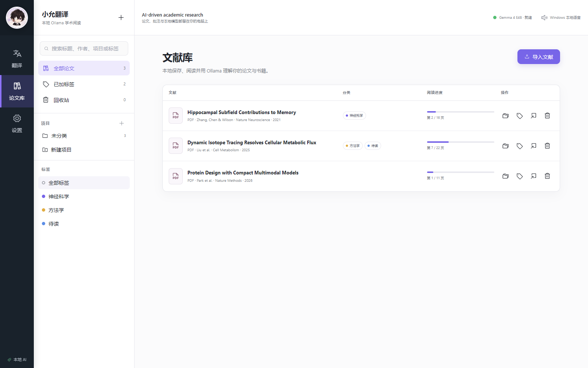Screen dimensions: 588x368
Task: Click the 本地 AI status entry
Action: tap(17, 360)
